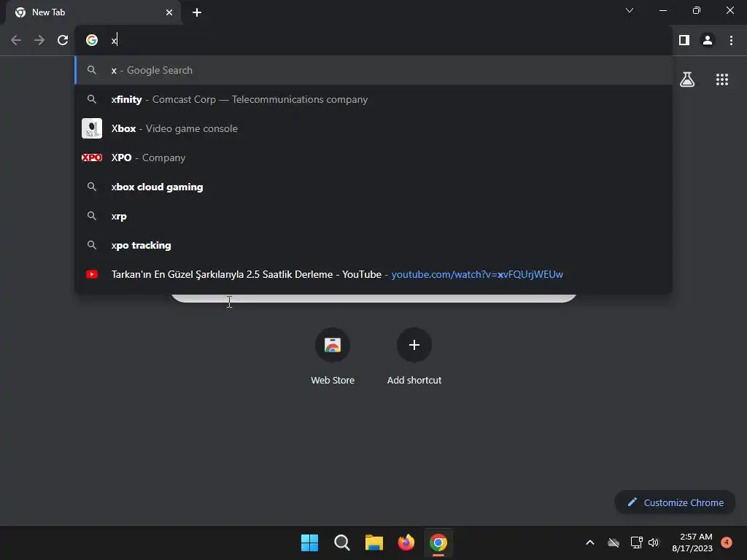Click the OneDrive cloud tray icon
Image resolution: width=747 pixels, height=560 pixels.
613,542
